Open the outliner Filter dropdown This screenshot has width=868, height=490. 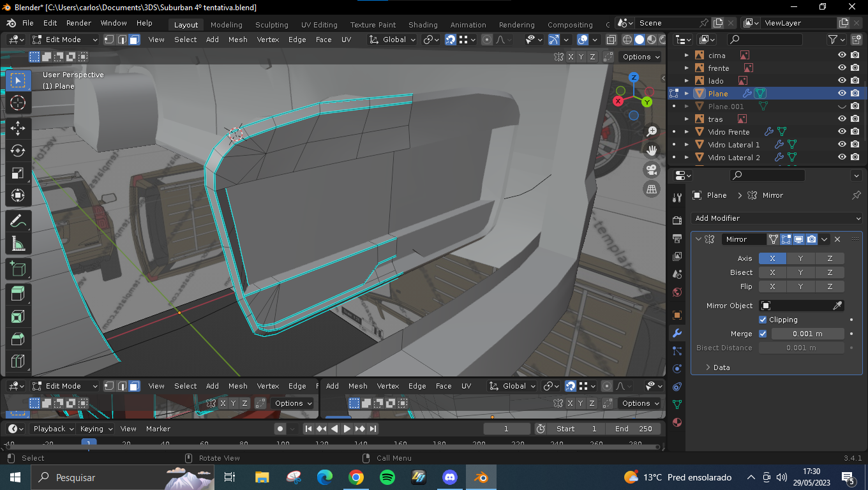[837, 40]
